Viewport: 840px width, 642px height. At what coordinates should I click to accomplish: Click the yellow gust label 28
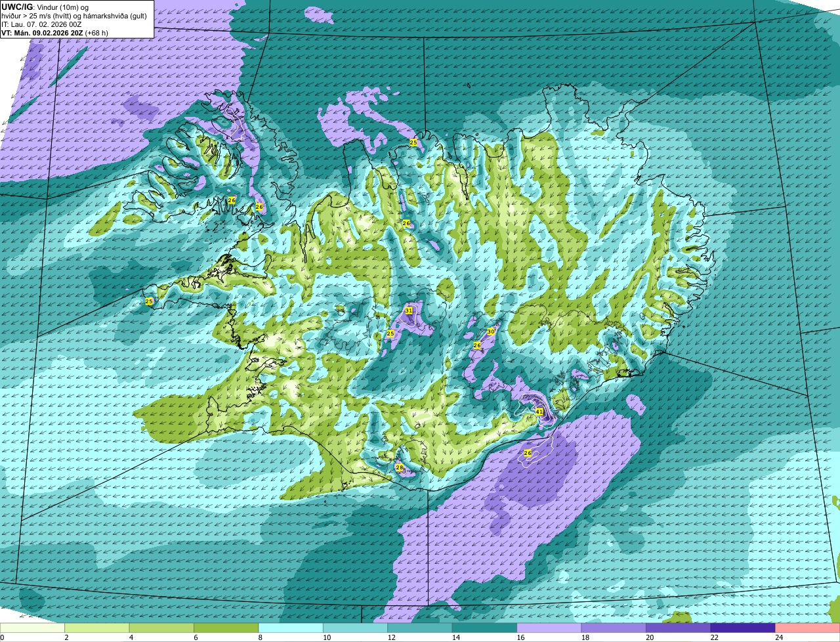[400, 467]
